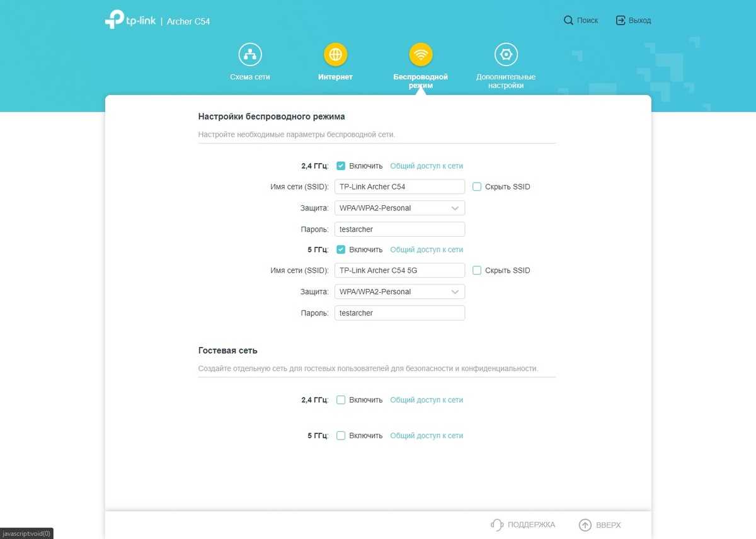Switch to the Интернет tab label
The width and height of the screenshot is (756, 539).
[x=335, y=77]
